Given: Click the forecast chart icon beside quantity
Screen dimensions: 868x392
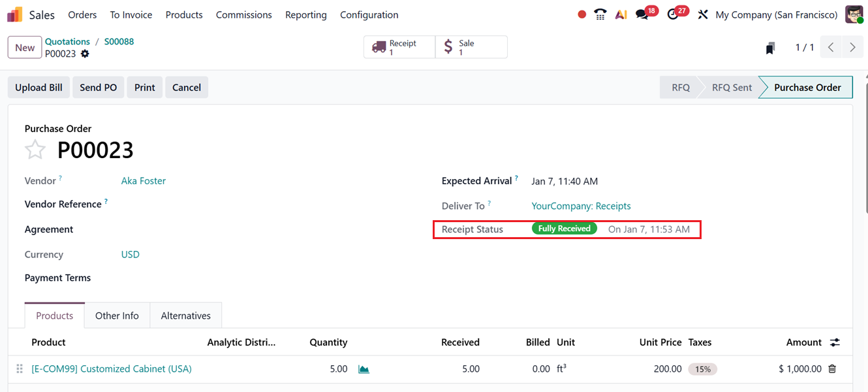Looking at the screenshot, I should coord(364,369).
